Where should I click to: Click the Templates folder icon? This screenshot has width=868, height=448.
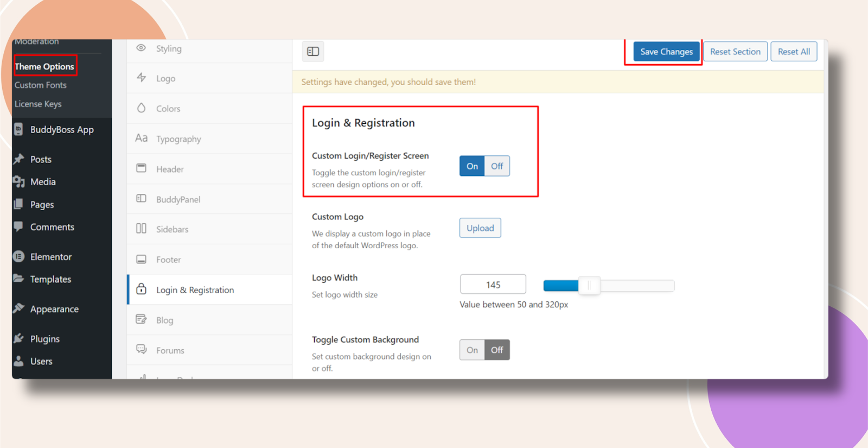[18, 279]
